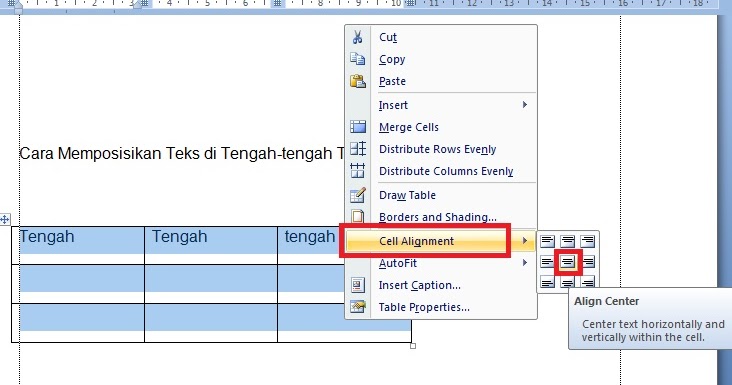The height and width of the screenshot is (385, 732).
Task: Click the second-column "Tengah" cell
Action: [x=211, y=245]
